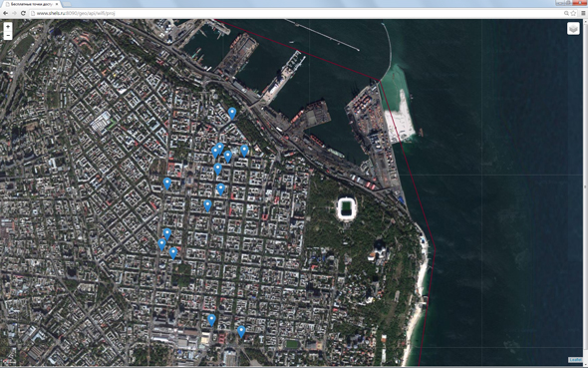This screenshot has width=588, height=368.
Task: Bookmark this page with the star icon
Action: point(573,13)
